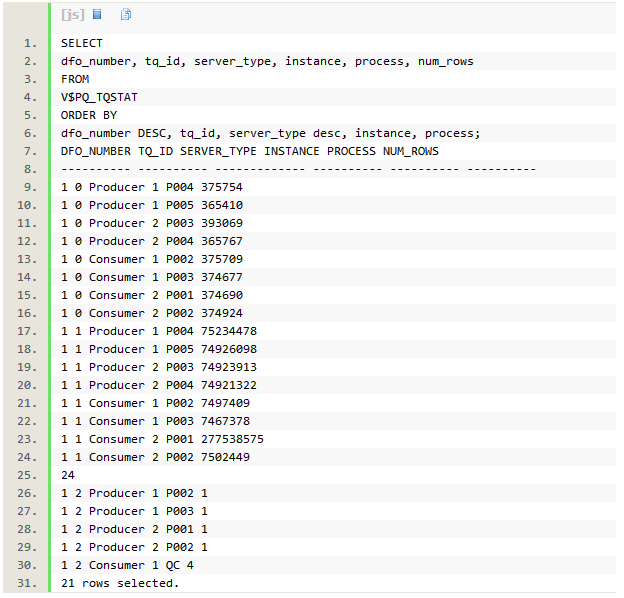
Task: Click the row value 375754
Action: 222,187
